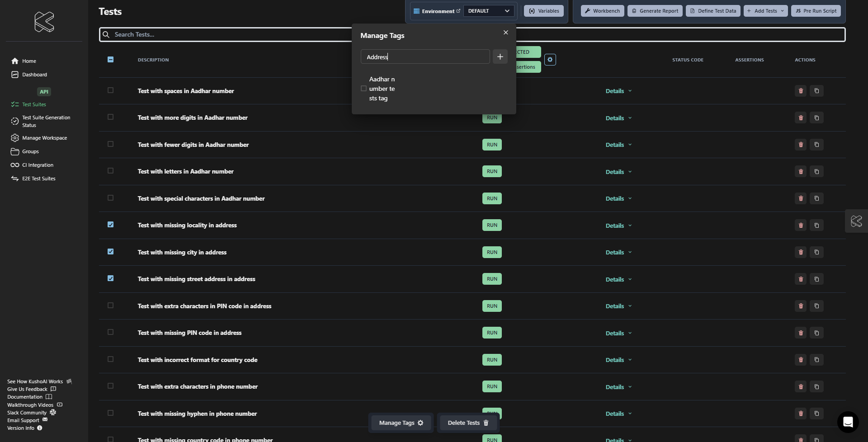Click the KushoAI floating side widget
868x442 pixels.
(856, 221)
